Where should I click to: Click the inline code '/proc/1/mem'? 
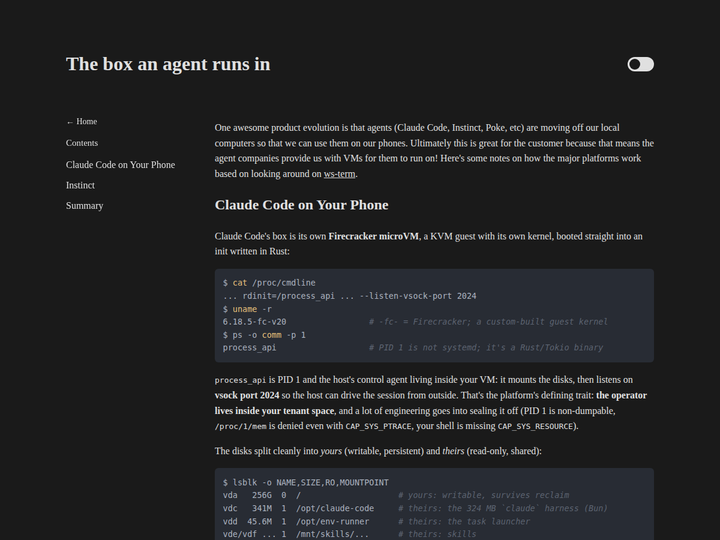click(x=241, y=427)
